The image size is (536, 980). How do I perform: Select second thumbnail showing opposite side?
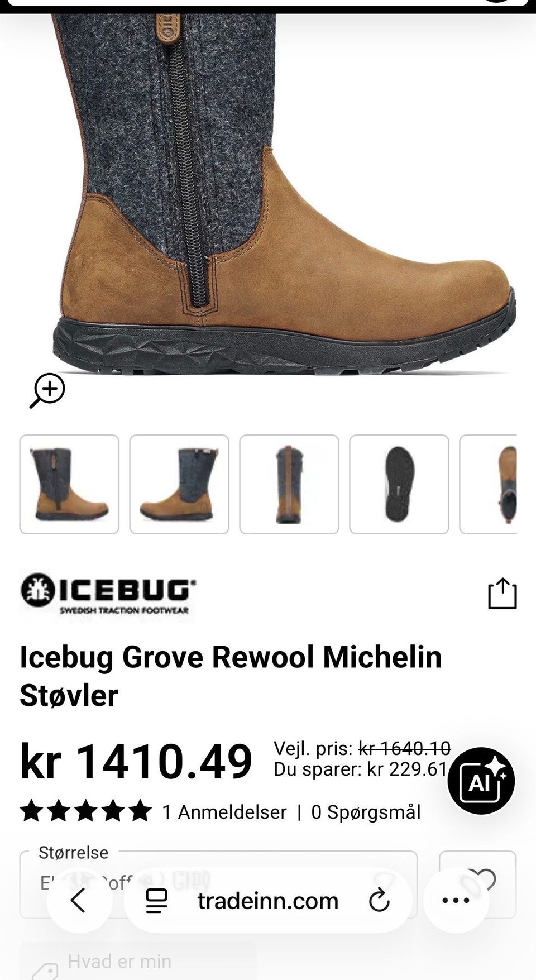tap(179, 484)
